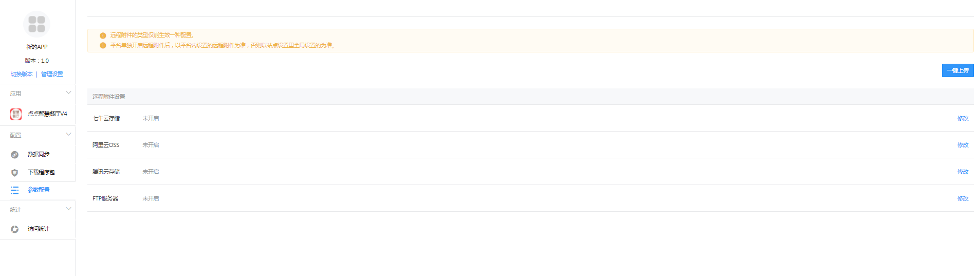980x276 pixels.
Task: Click the 数据同步 link icon
Action: (x=15, y=155)
